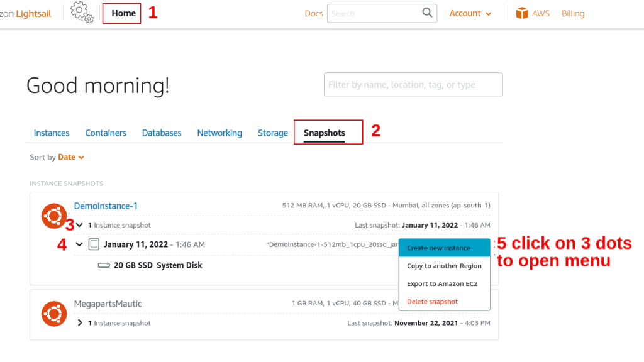
Task: Switch to the Storage tab
Action: point(273,133)
